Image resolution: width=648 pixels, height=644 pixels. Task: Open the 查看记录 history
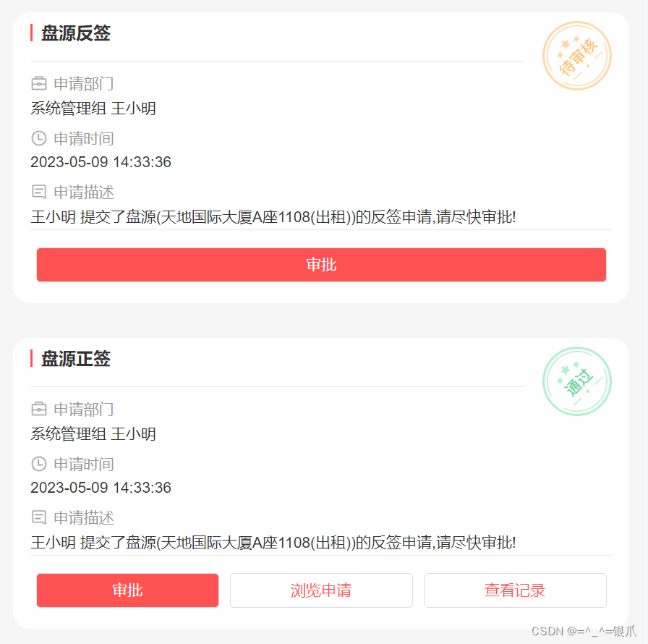tap(515, 590)
